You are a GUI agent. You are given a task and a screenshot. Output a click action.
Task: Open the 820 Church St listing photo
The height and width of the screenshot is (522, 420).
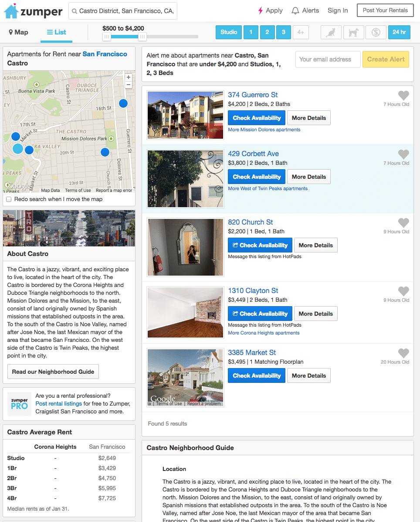click(x=185, y=247)
